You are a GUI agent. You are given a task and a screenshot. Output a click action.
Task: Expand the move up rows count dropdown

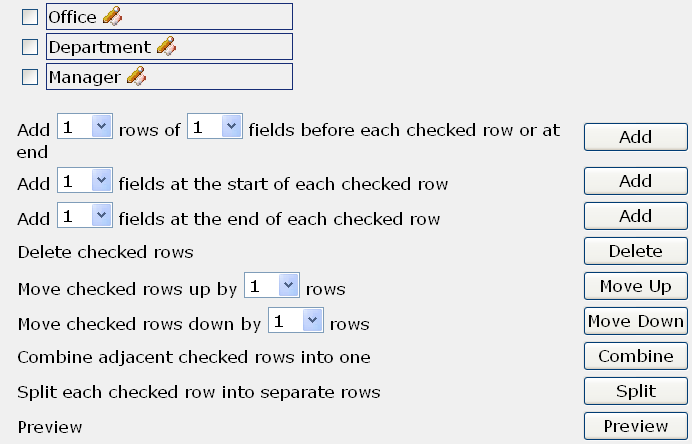coord(272,286)
